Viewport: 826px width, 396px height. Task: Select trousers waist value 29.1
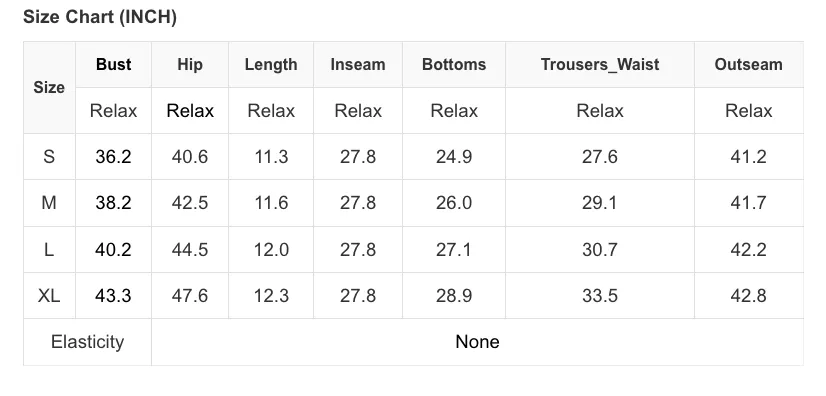(x=599, y=203)
